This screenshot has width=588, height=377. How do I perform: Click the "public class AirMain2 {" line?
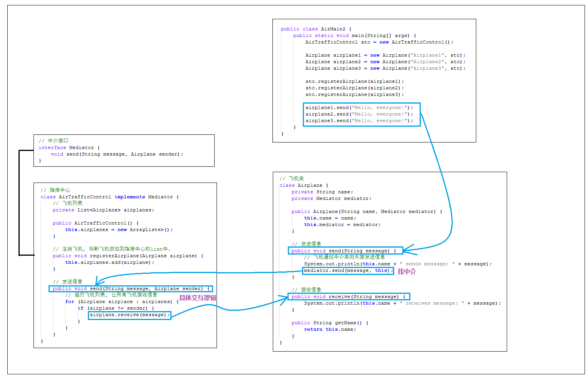316,29
